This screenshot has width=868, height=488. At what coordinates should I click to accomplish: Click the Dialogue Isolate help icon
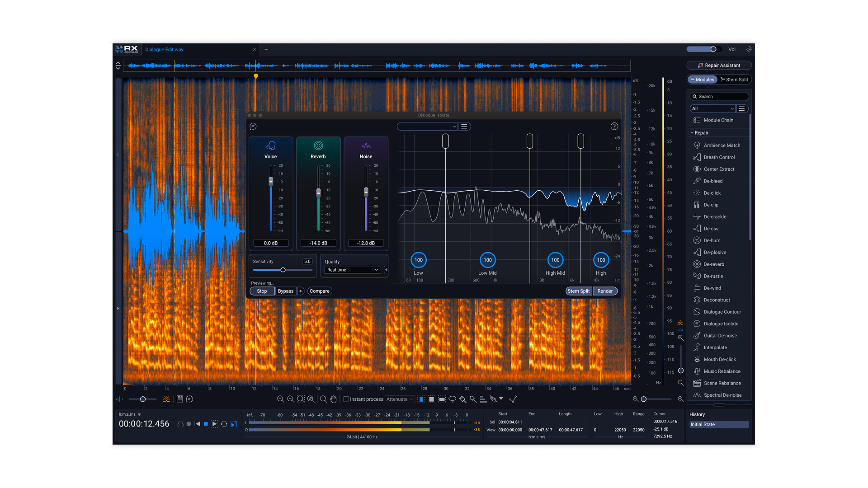614,127
